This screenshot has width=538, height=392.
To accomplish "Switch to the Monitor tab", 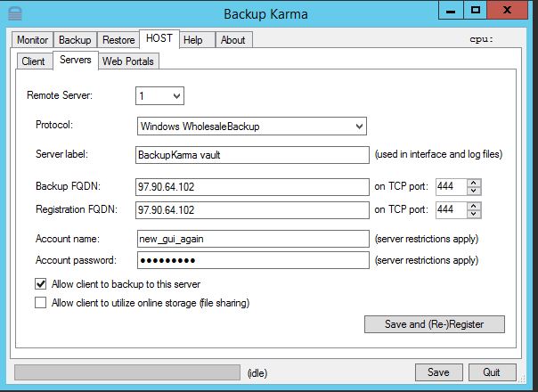I will coord(32,40).
